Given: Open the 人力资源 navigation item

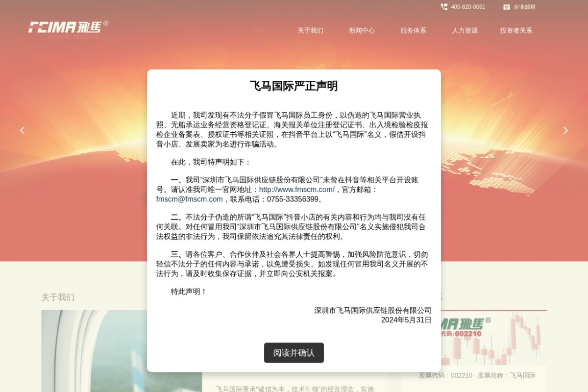Looking at the screenshot, I should (465, 30).
